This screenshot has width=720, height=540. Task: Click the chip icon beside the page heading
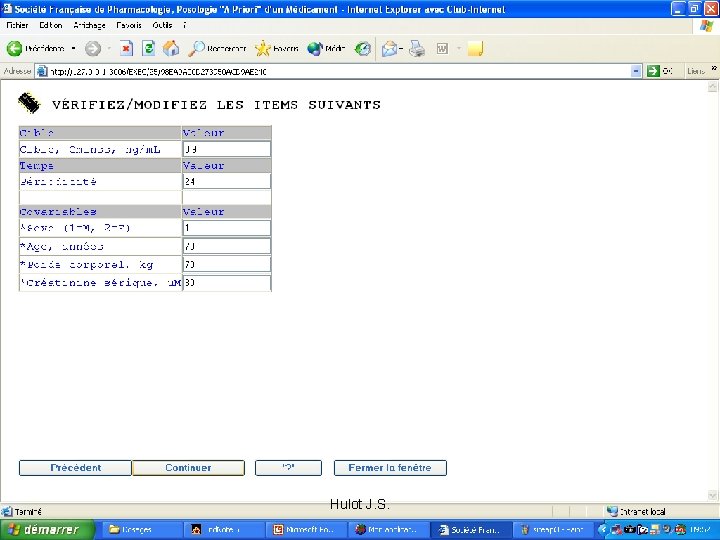coord(29,103)
